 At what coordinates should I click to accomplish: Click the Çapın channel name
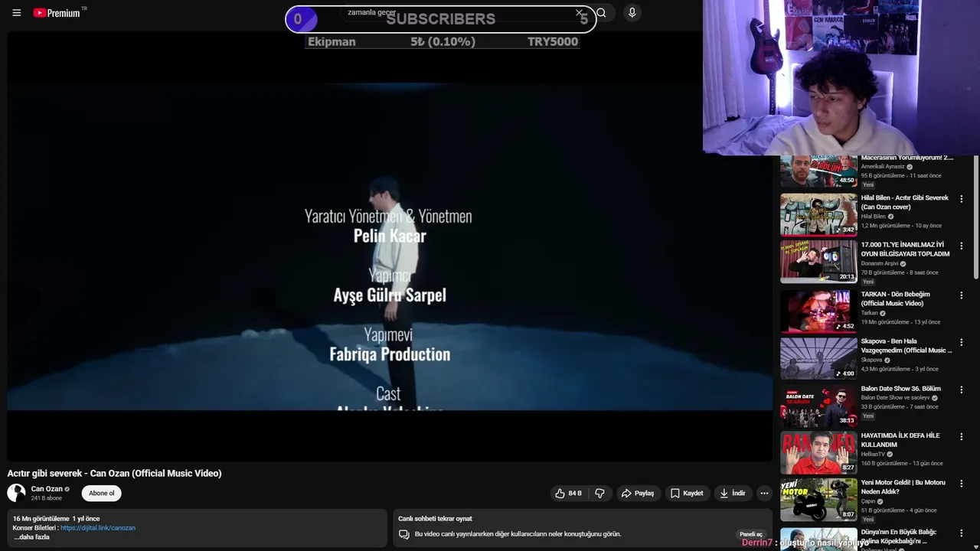[868, 501]
